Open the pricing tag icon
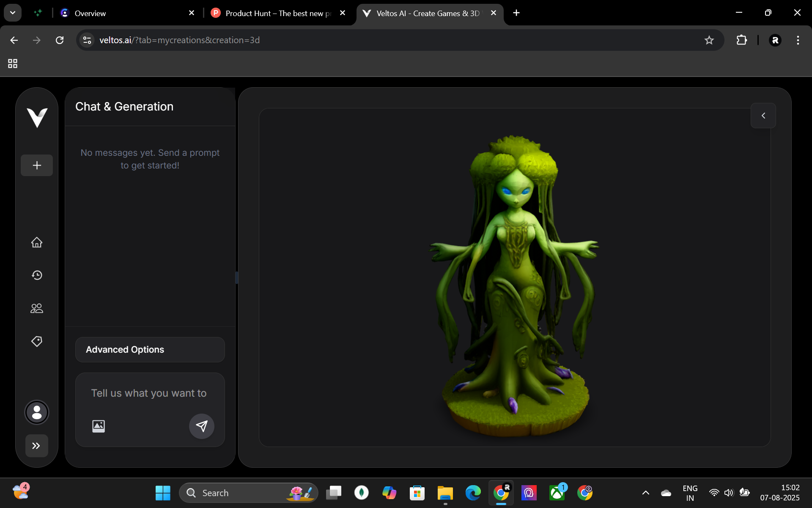The width and height of the screenshot is (812, 508). [37, 341]
